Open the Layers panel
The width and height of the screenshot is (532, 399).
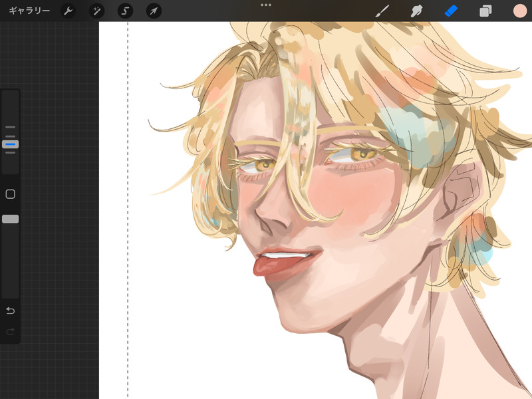[x=485, y=11]
